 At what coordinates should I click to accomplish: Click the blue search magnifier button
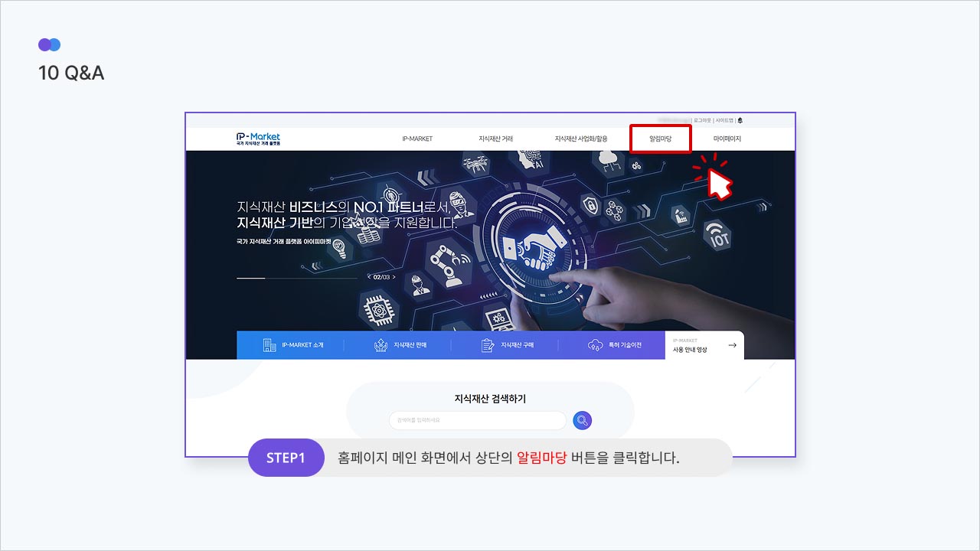click(x=583, y=420)
